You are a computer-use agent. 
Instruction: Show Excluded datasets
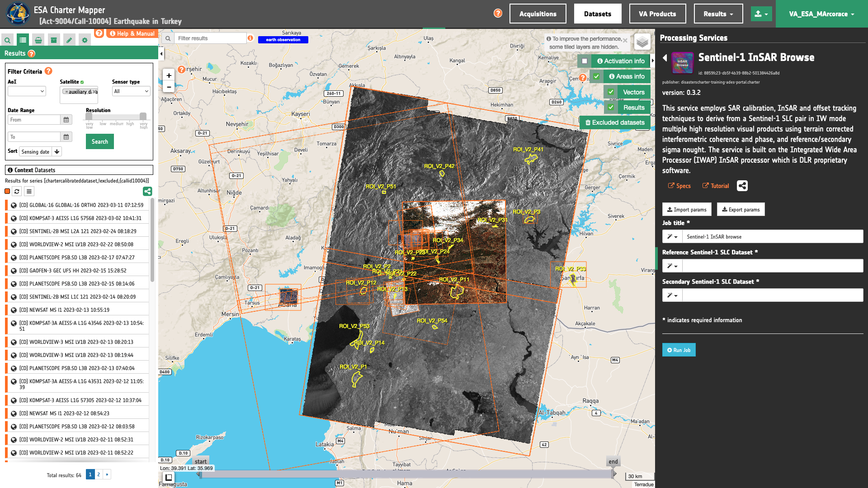pyautogui.click(x=615, y=122)
